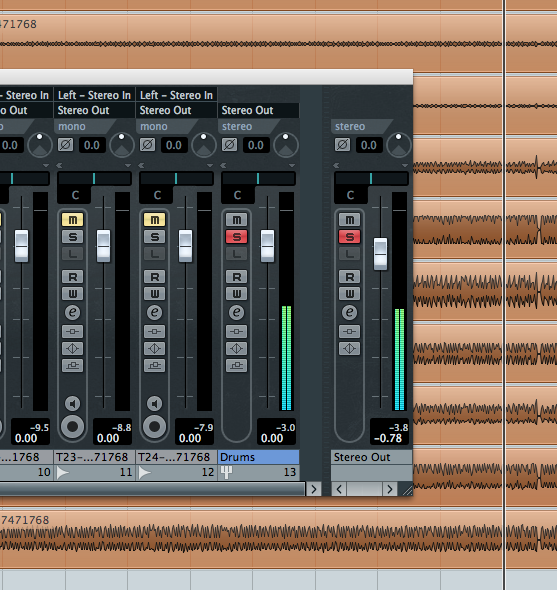Bypass EQ on Stereo Out channel
Screen dimensions: 557x590
coord(350,348)
